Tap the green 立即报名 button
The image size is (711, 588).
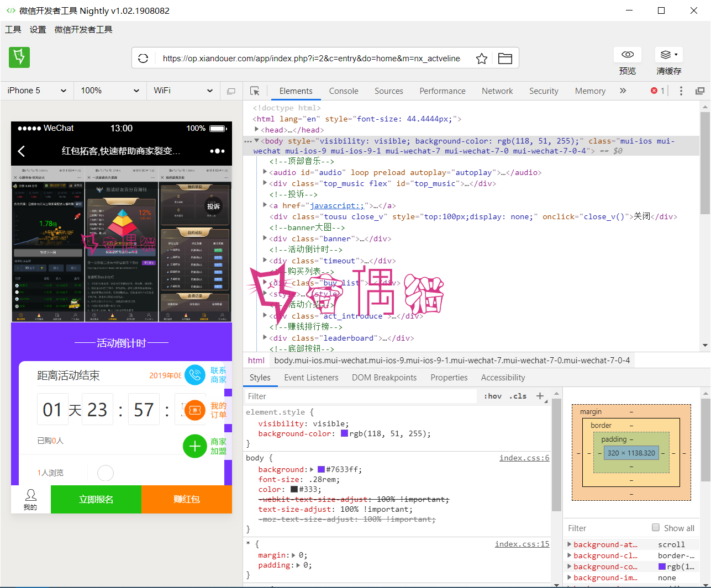click(x=96, y=499)
